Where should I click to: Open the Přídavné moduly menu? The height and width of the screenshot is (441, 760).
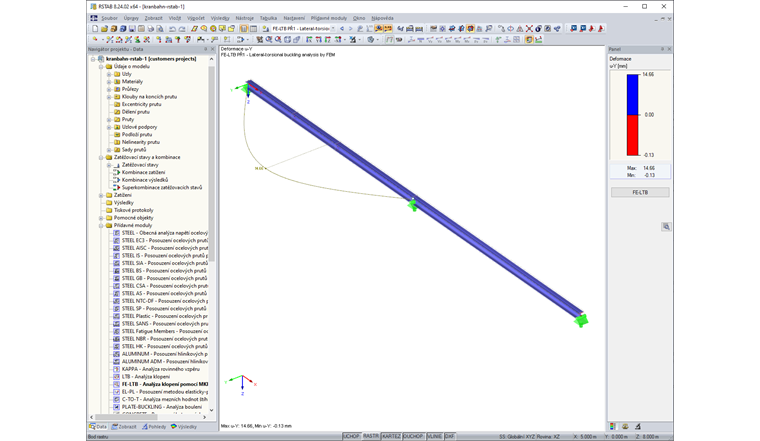(x=329, y=18)
